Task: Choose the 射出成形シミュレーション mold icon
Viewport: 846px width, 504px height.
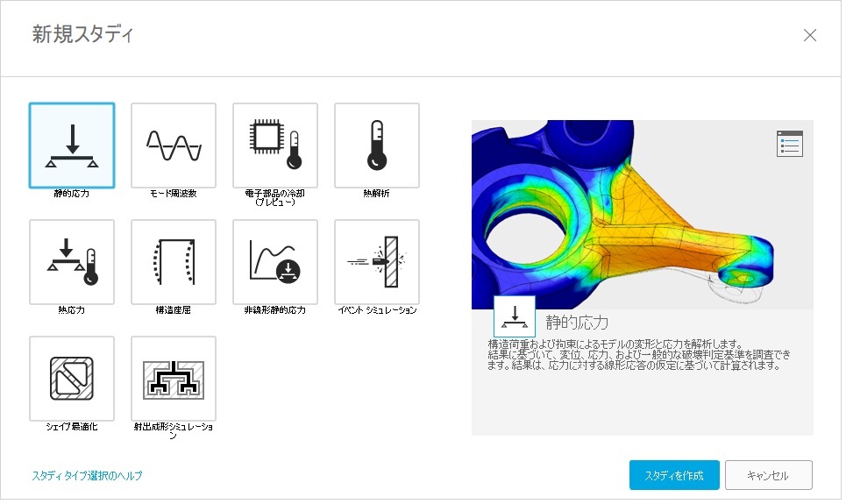Action: 174,379
